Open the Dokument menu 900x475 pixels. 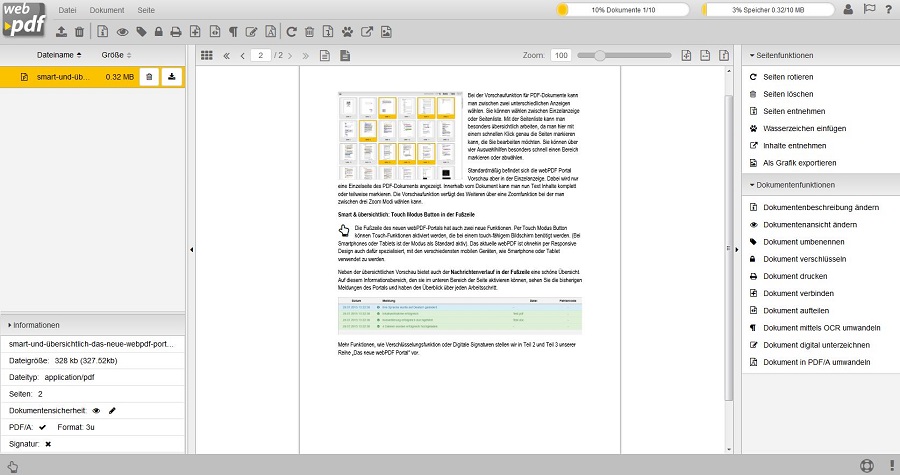coord(107,9)
